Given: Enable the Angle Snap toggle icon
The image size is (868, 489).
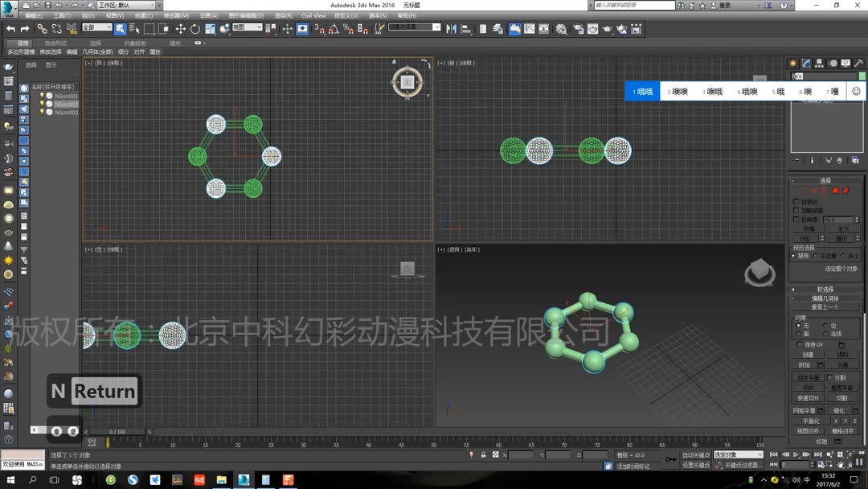Looking at the screenshot, I should click(x=331, y=31).
